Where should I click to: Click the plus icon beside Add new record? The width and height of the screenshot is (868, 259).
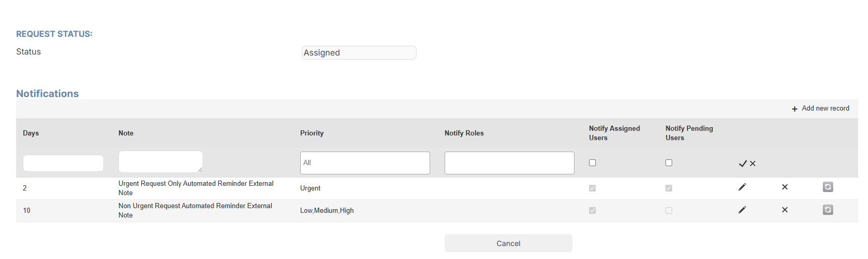click(795, 109)
